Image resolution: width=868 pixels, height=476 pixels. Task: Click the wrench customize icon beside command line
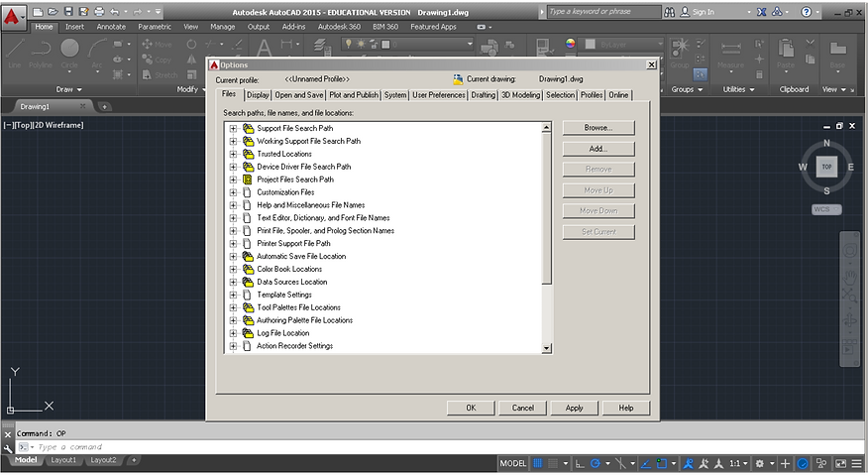pos(8,448)
